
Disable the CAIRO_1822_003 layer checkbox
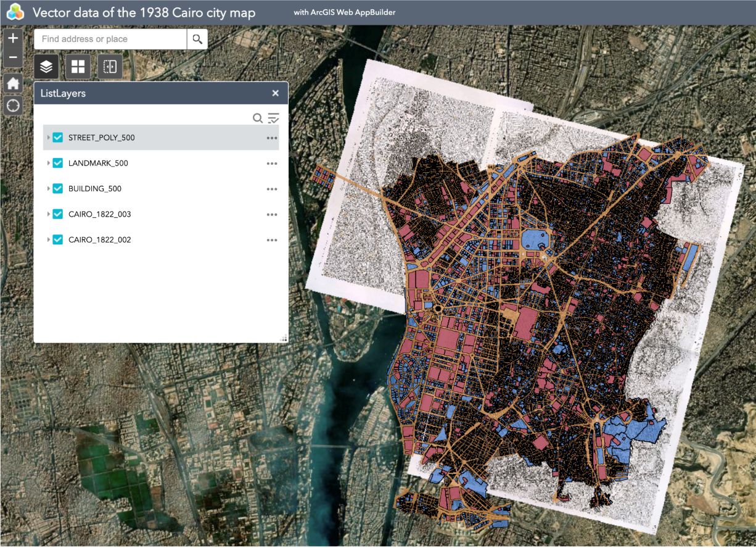point(58,214)
